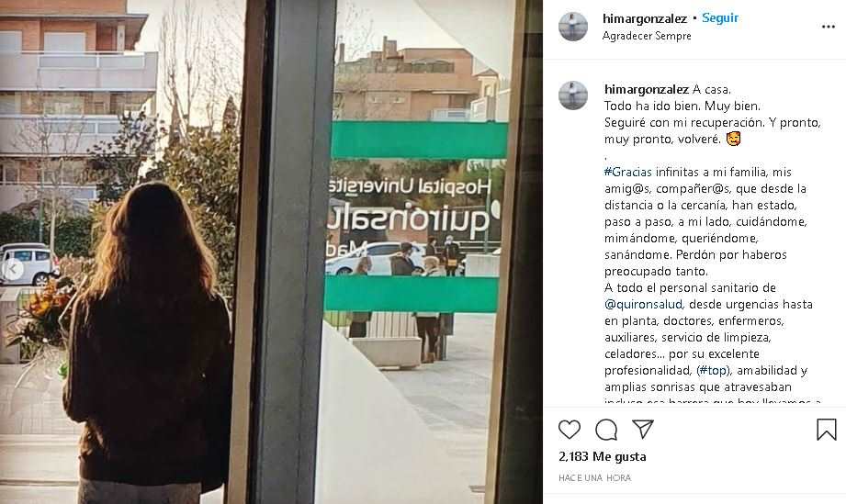The height and width of the screenshot is (504, 846).
Task: Like the post with the heart icon
Action: (570, 430)
